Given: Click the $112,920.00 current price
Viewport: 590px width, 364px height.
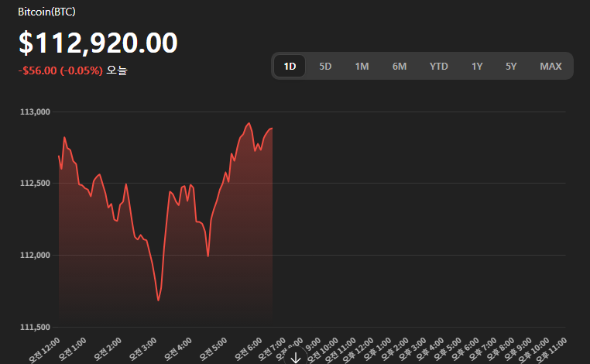Looking at the screenshot, I should pos(98,43).
